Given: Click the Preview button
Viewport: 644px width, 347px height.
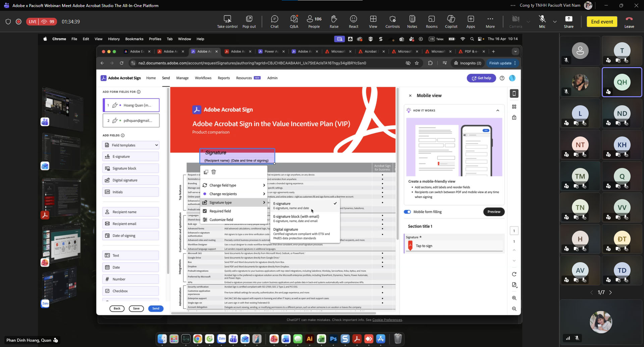Looking at the screenshot, I should click(494, 212).
